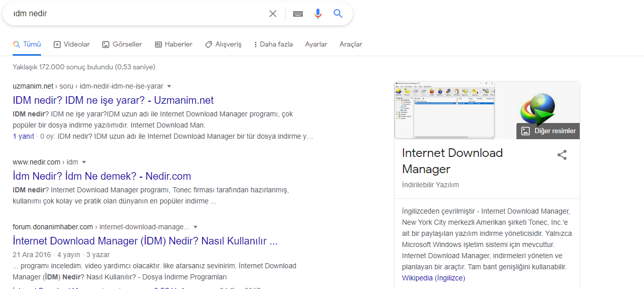
Task: Open the Haberler tab
Action: coord(174,45)
